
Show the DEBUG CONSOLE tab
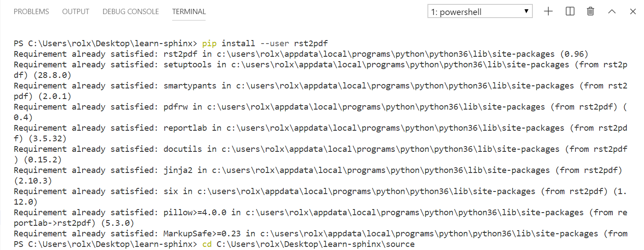pyautogui.click(x=130, y=12)
